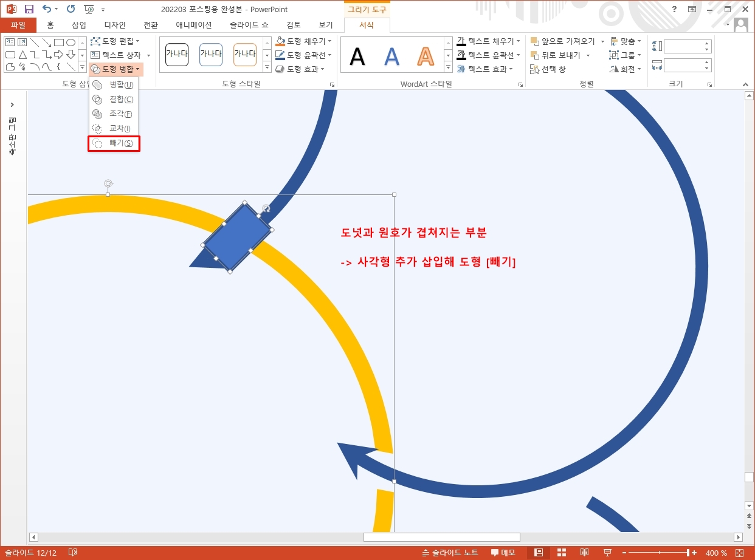Toggle comments (메모) pane
The image size is (755, 560).
pos(503,553)
